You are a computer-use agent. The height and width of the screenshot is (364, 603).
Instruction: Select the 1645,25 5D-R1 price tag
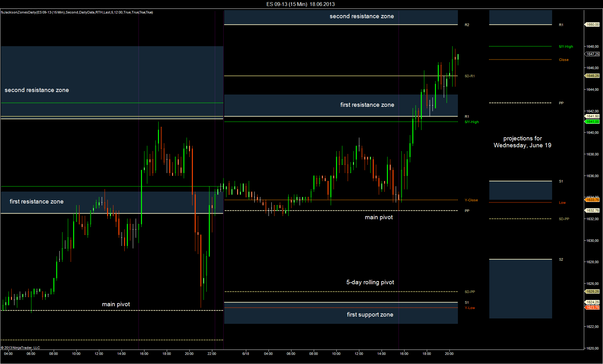(593, 76)
